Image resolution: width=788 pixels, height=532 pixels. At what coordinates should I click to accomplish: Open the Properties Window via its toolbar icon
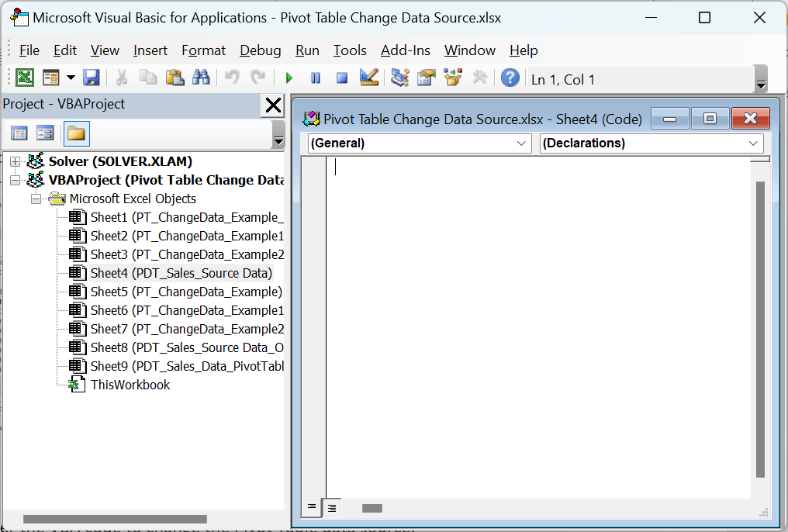(x=425, y=78)
